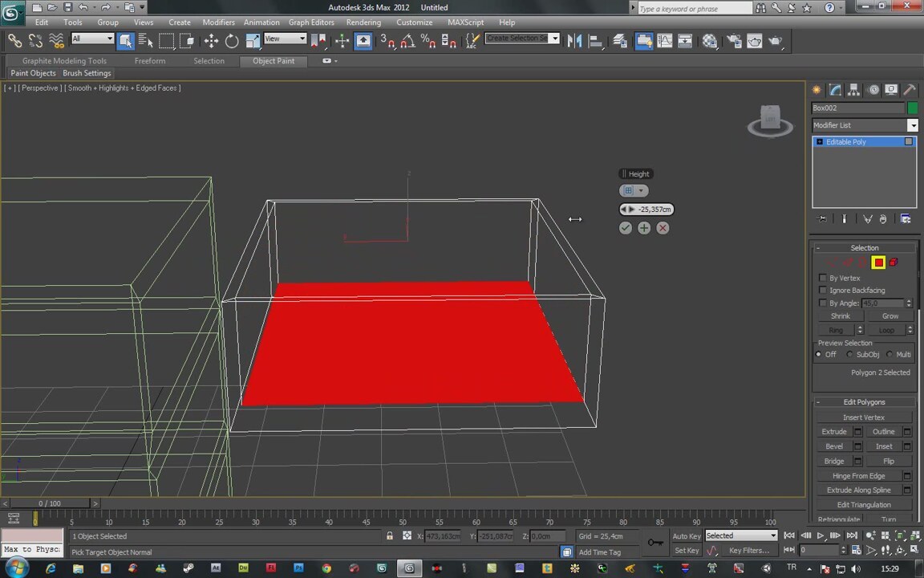
Task: Click the Height spinner value in caddy
Action: (x=654, y=210)
